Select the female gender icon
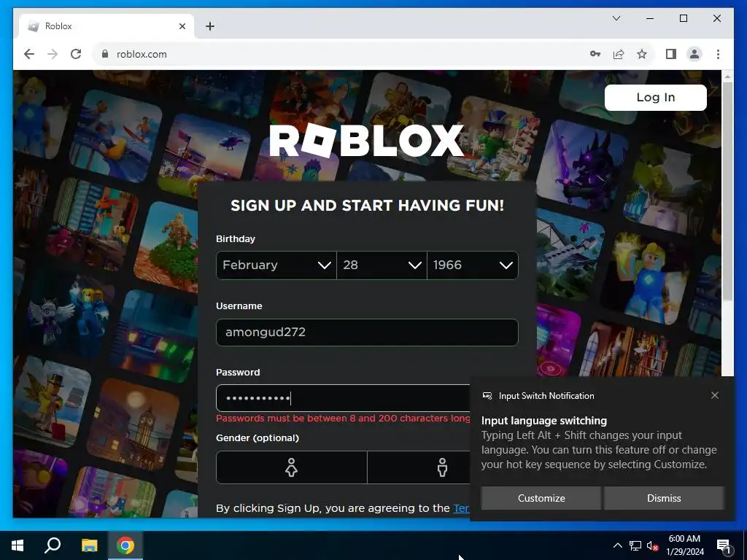This screenshot has height=560, width=747. 292,467
